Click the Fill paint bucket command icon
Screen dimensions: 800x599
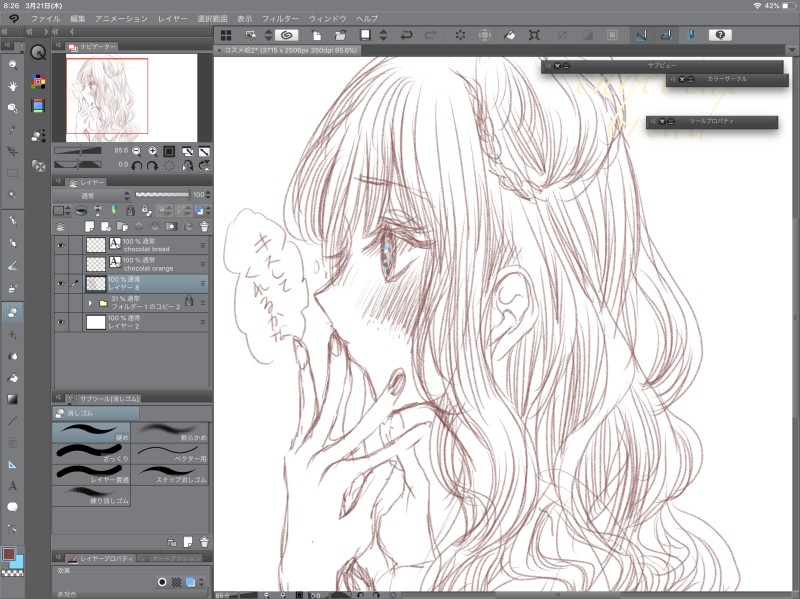pos(510,35)
